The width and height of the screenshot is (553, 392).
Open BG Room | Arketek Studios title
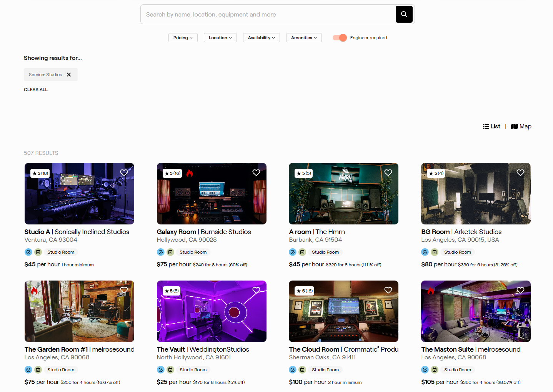pos(461,232)
